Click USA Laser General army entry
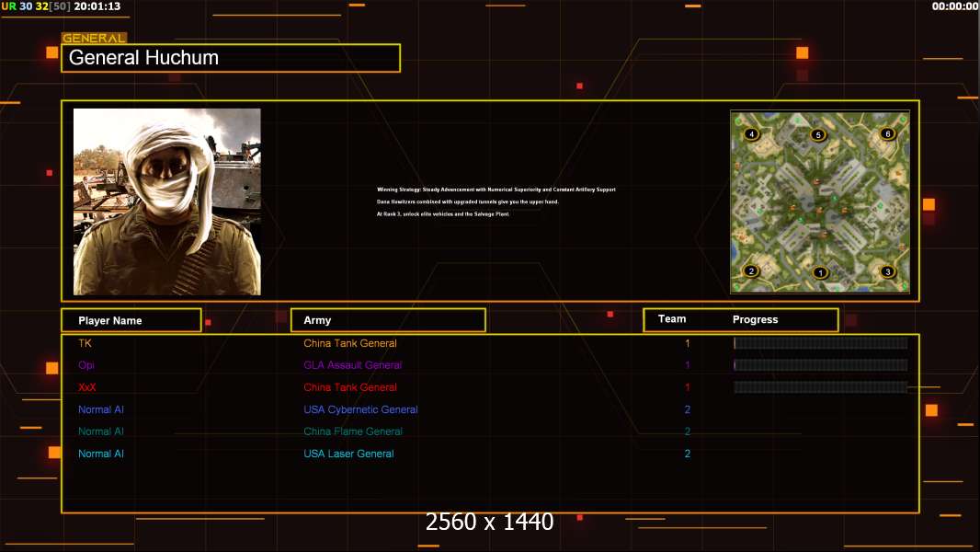Image resolution: width=980 pixels, height=552 pixels. 348,454
